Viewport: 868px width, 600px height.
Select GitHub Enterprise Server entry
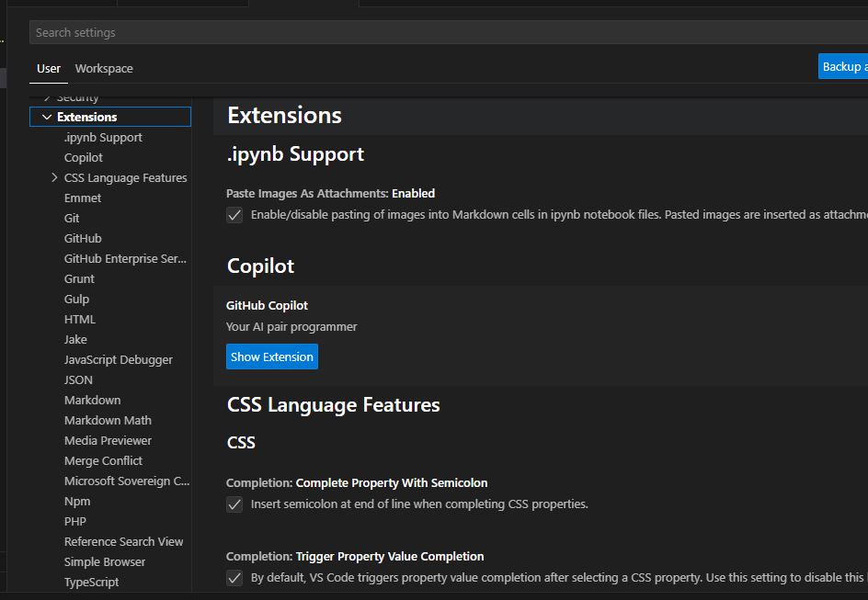click(x=126, y=258)
